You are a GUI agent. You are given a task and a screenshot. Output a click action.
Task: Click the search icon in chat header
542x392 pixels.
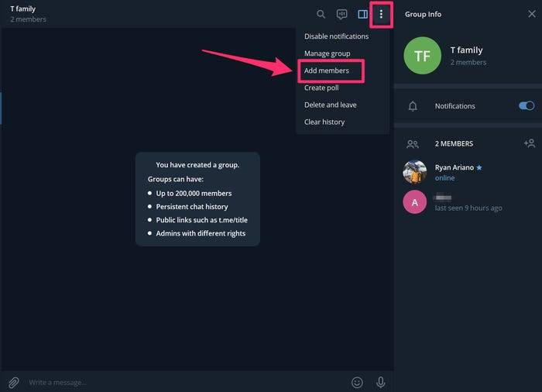[x=321, y=14]
